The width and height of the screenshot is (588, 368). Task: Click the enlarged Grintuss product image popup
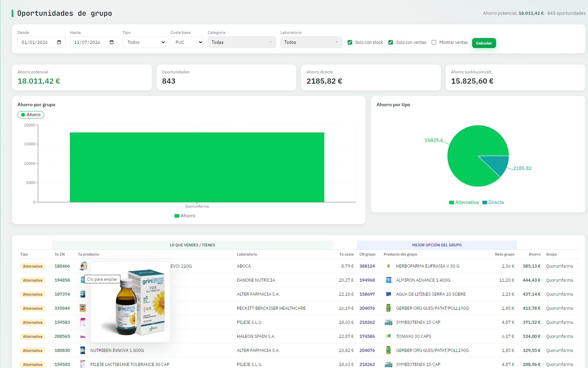[130, 302]
